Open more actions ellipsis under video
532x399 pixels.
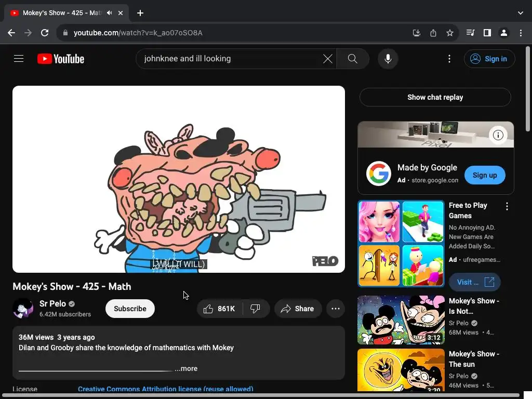click(336, 309)
